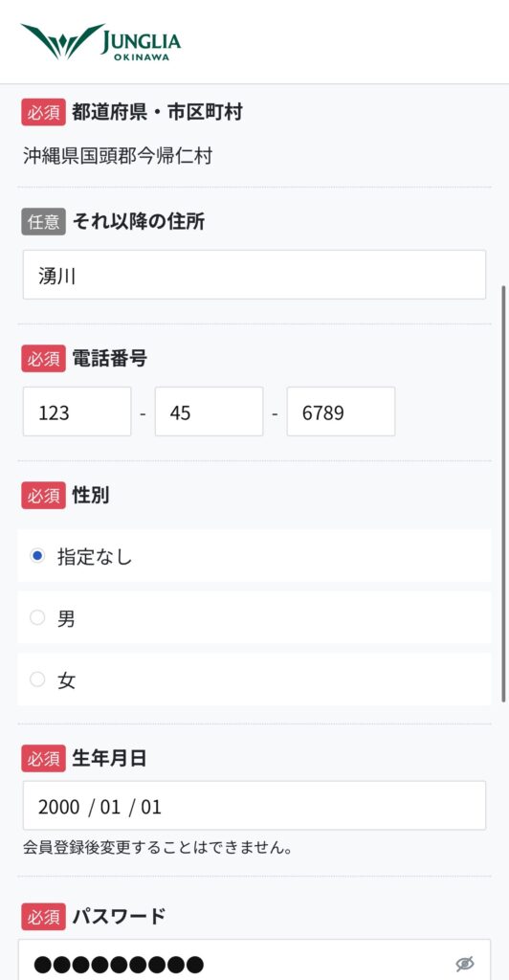The width and height of the screenshot is (509, 980).
Task: Toggle password visibility eye icon
Action: coord(465,964)
